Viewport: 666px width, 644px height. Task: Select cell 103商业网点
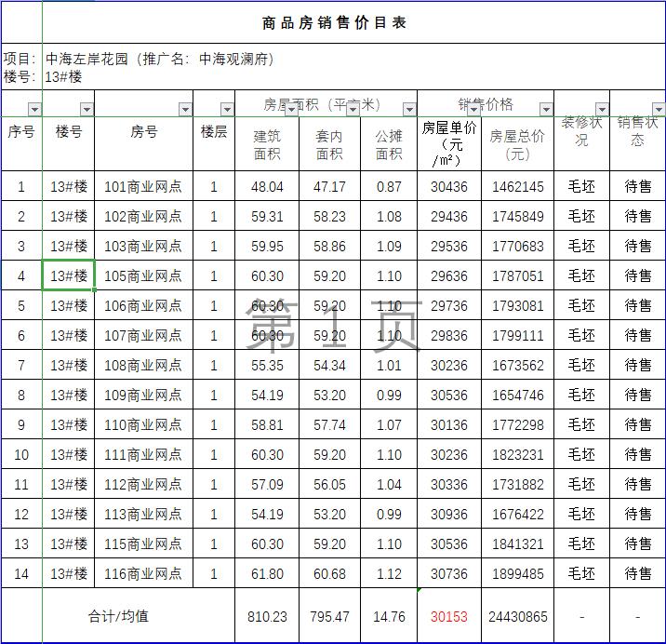[143, 246]
